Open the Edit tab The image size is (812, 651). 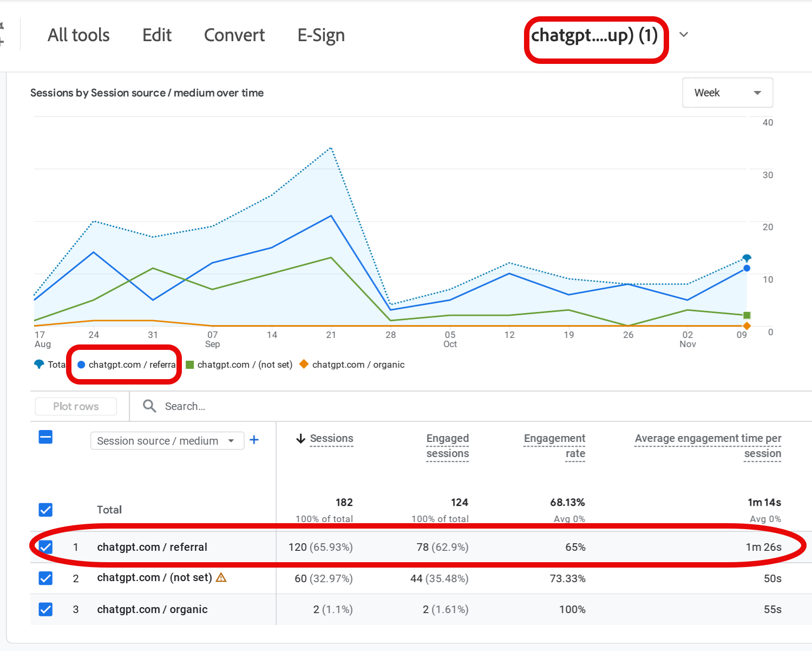157,35
